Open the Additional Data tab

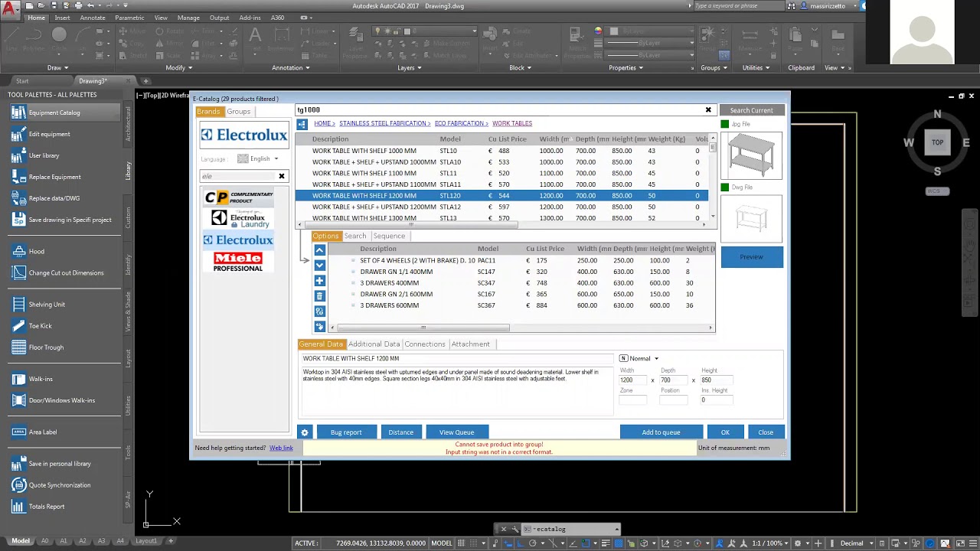(374, 344)
